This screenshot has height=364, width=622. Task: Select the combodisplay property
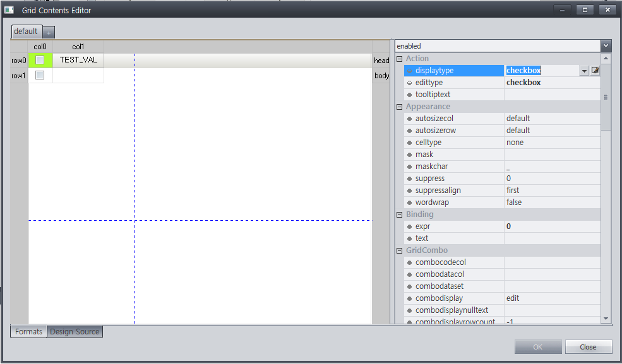pos(454,298)
